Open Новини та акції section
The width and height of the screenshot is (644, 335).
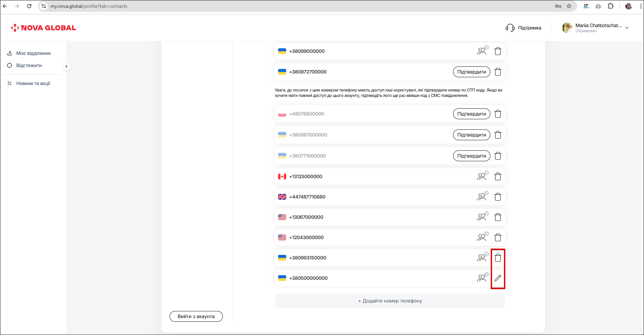[x=33, y=83]
